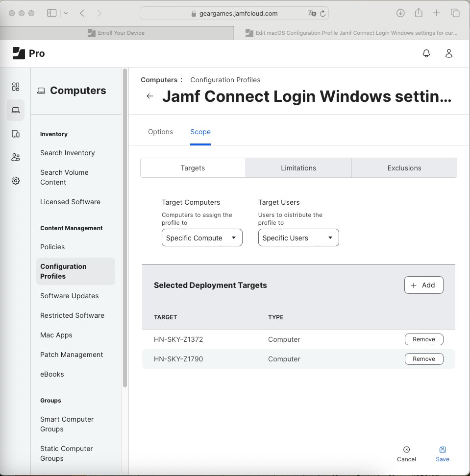This screenshot has height=476, width=470.
Task: Open the user account profile icon
Action: tap(448, 53)
